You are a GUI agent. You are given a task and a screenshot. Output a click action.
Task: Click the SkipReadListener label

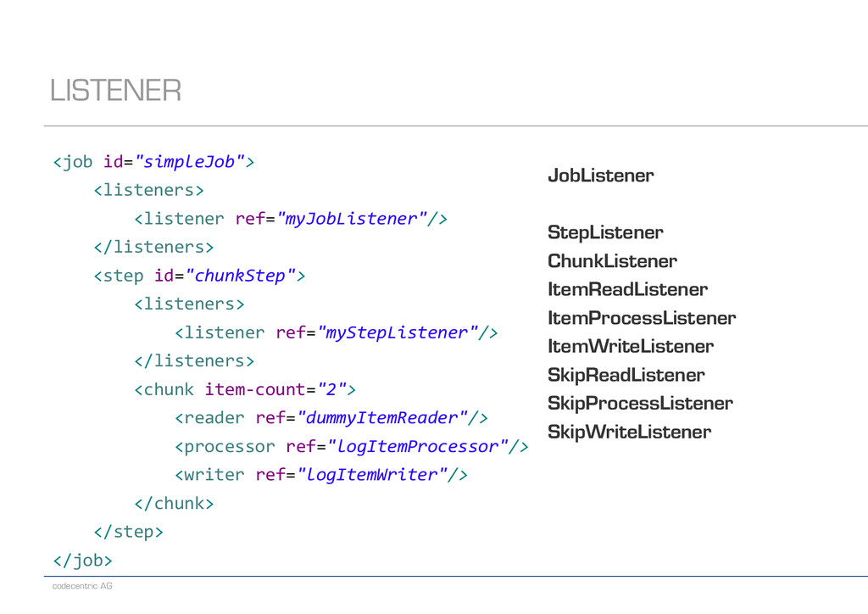pyautogui.click(x=626, y=375)
